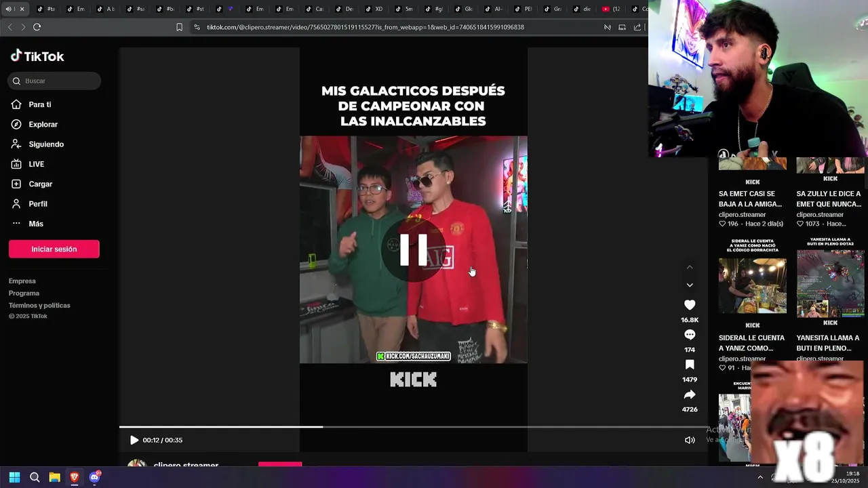Open comments on the video

690,335
